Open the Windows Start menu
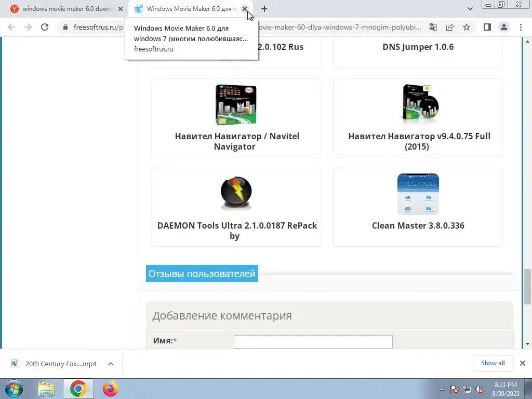 click(x=14, y=389)
